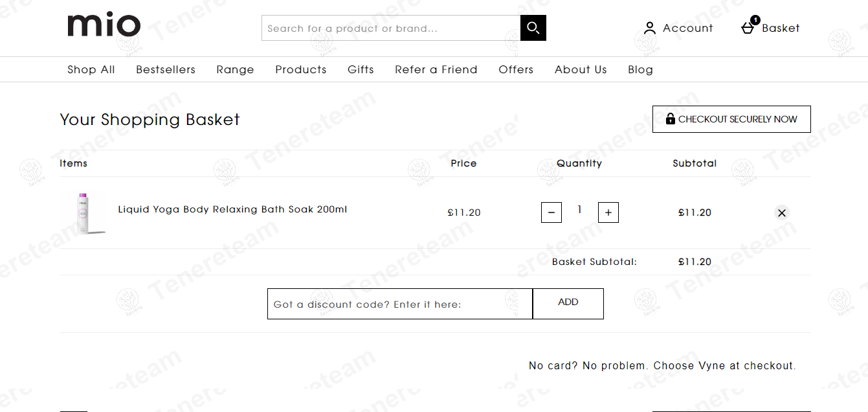Open the Account person icon
Screen dimensions: 868x412
tap(650, 29)
